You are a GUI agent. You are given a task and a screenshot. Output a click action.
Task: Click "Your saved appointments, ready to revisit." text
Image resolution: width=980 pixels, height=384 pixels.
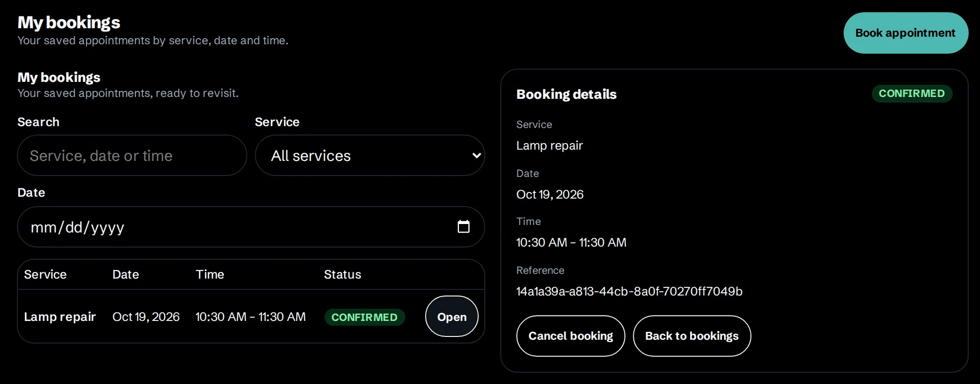coord(128,93)
